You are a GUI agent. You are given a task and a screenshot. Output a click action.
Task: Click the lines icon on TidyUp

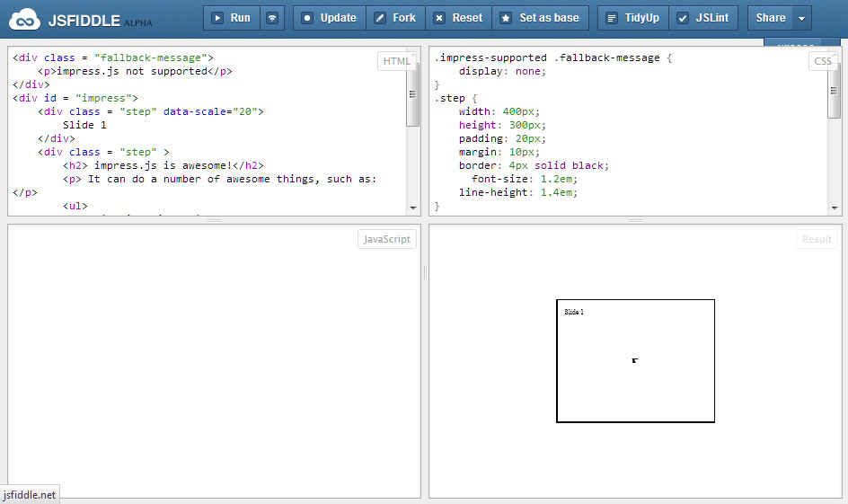pyautogui.click(x=612, y=18)
